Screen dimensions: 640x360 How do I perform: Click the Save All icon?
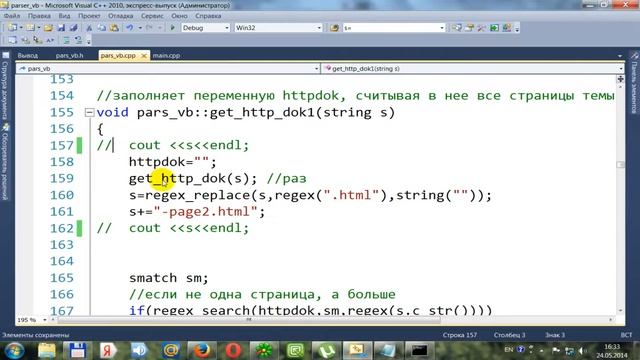coord(73,28)
